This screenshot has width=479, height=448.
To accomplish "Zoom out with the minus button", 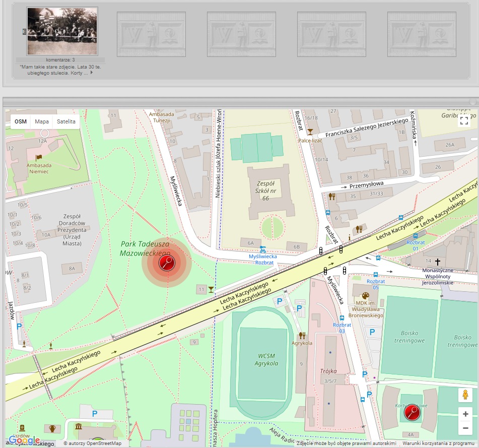I will [x=465, y=429].
